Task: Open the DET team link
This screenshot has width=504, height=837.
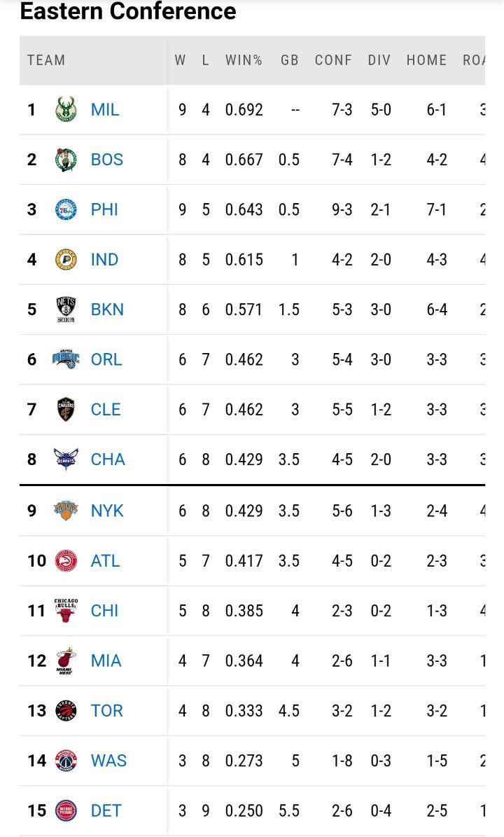Action: click(x=106, y=810)
